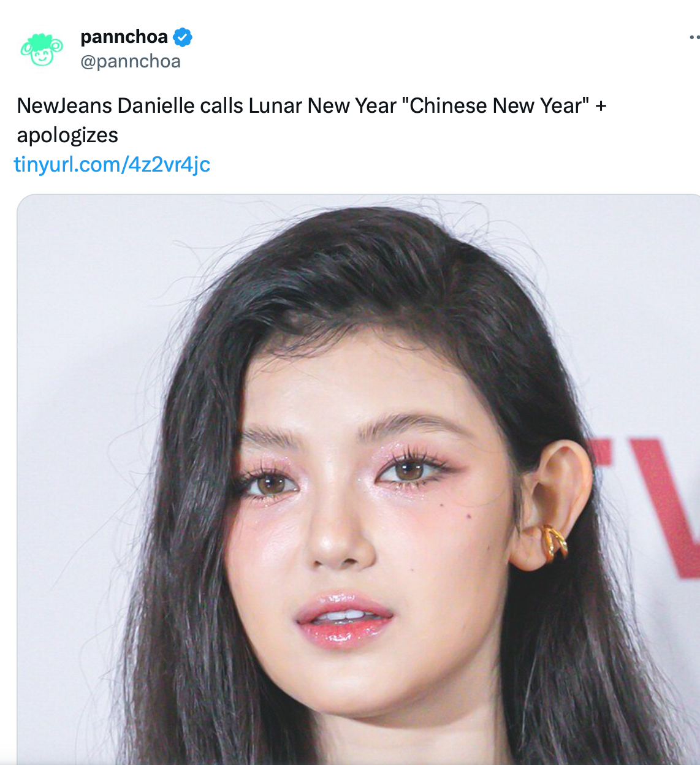
Task: Click the plus sign in the tweet text
Action: pyautogui.click(x=601, y=106)
